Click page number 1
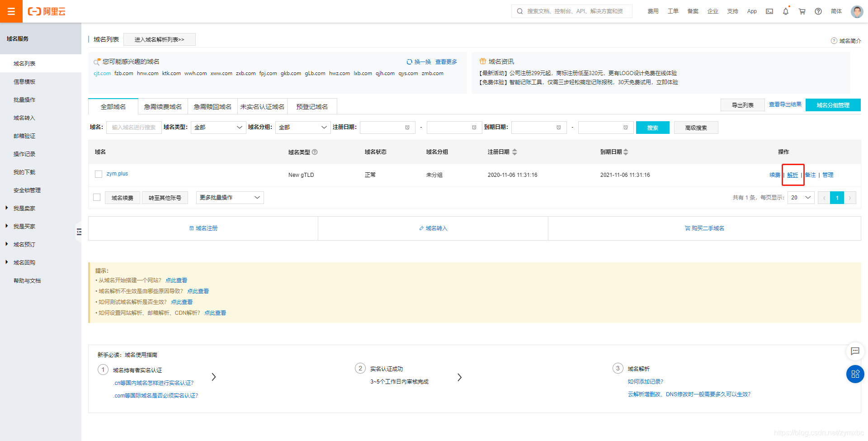This screenshot has height=441, width=868. click(x=837, y=198)
